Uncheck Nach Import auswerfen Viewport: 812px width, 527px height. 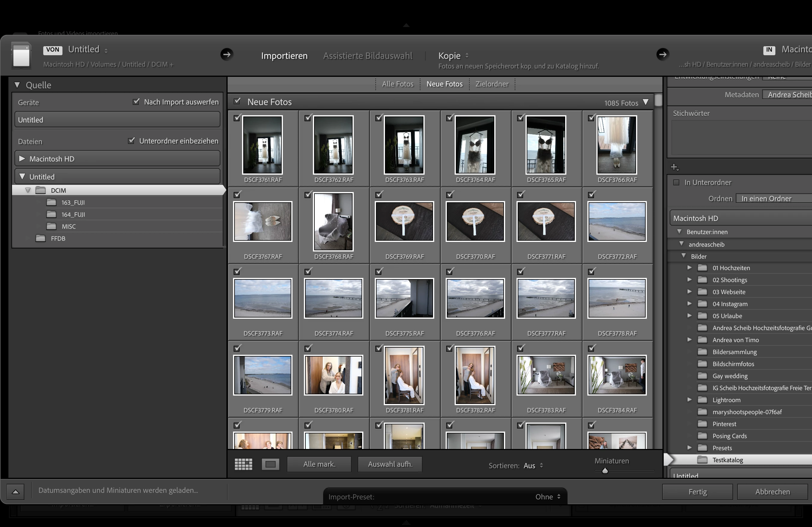[x=136, y=101]
